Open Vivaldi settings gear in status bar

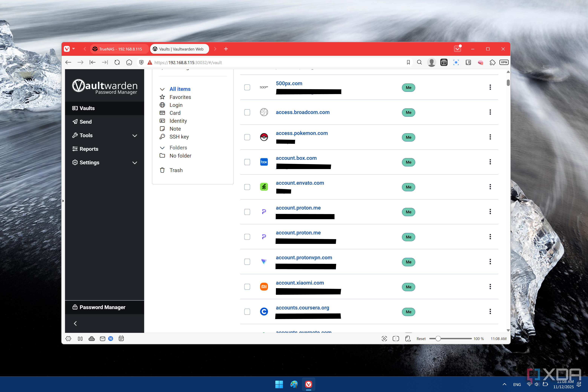[68, 338]
